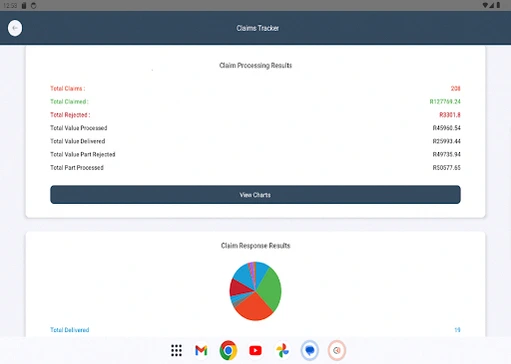Click the Total Delivered count 19
The height and width of the screenshot is (364, 511).
click(457, 330)
